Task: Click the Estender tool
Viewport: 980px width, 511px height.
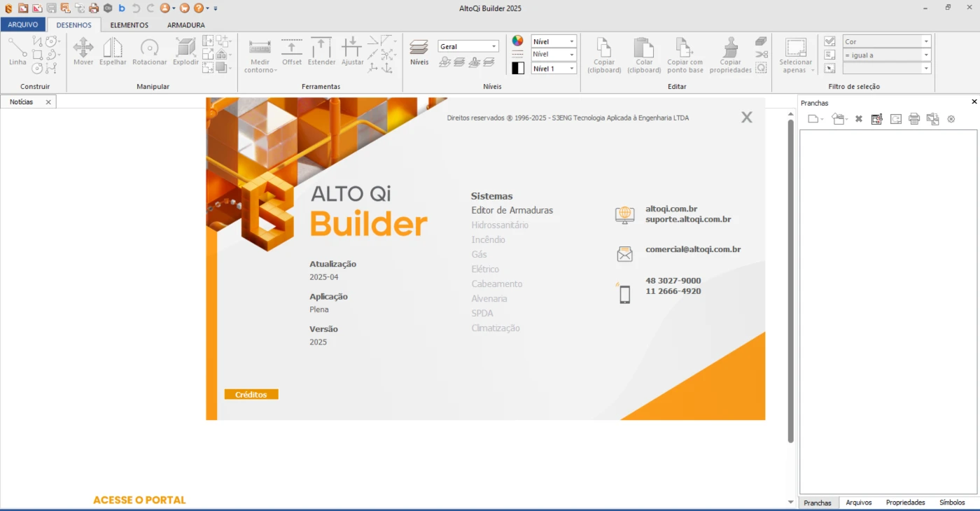Action: 321,52
